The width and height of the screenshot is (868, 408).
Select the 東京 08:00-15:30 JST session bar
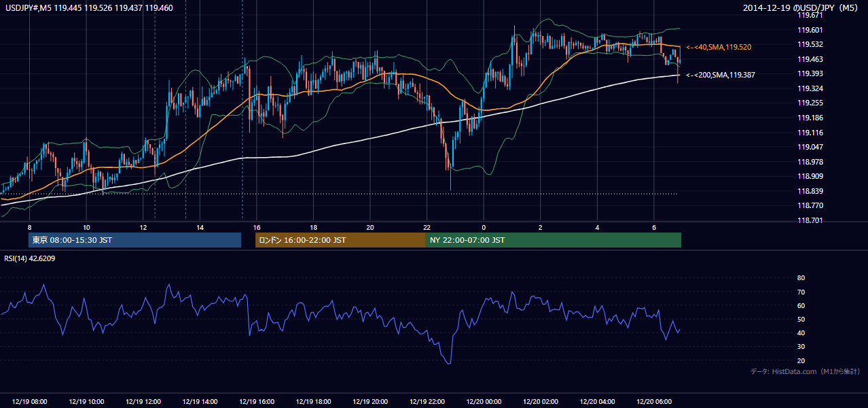[x=134, y=240]
